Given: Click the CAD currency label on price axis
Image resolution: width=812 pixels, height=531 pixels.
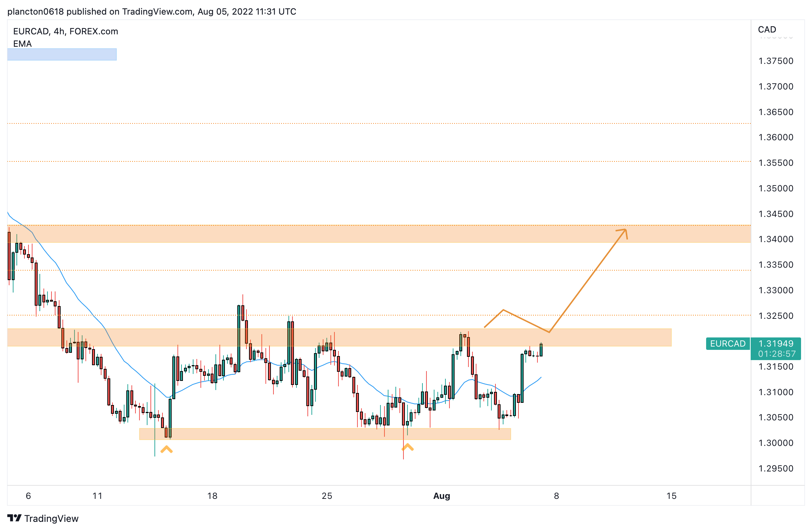Looking at the screenshot, I should [x=767, y=30].
